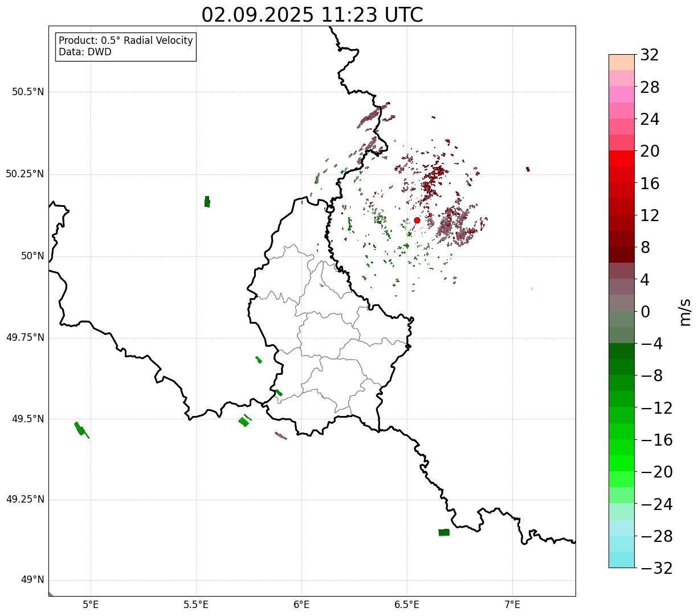
Task: Pick the peach top segment of the colorbar
Action: [622, 62]
